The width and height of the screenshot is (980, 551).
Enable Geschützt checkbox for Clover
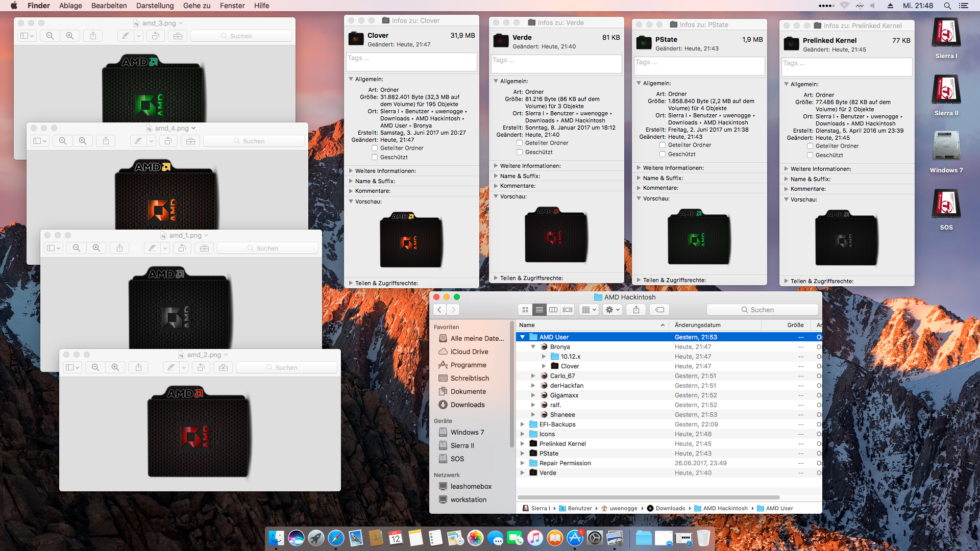point(375,157)
